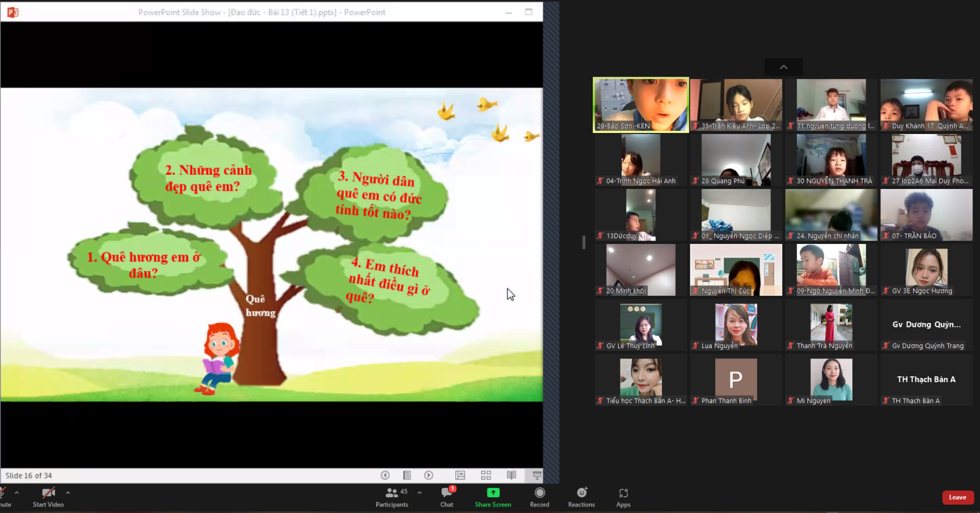Screen dimensions: 980x513
Task: Open the Reactions menu
Action: tap(581, 497)
